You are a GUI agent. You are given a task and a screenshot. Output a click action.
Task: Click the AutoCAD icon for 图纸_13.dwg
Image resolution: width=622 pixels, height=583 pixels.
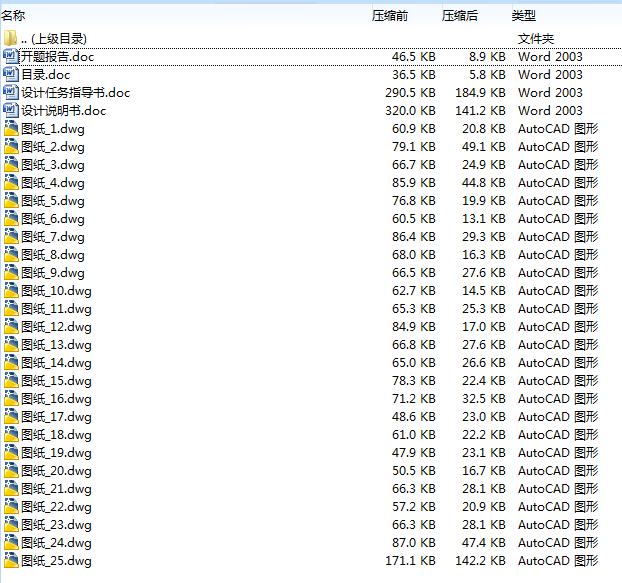[11, 345]
